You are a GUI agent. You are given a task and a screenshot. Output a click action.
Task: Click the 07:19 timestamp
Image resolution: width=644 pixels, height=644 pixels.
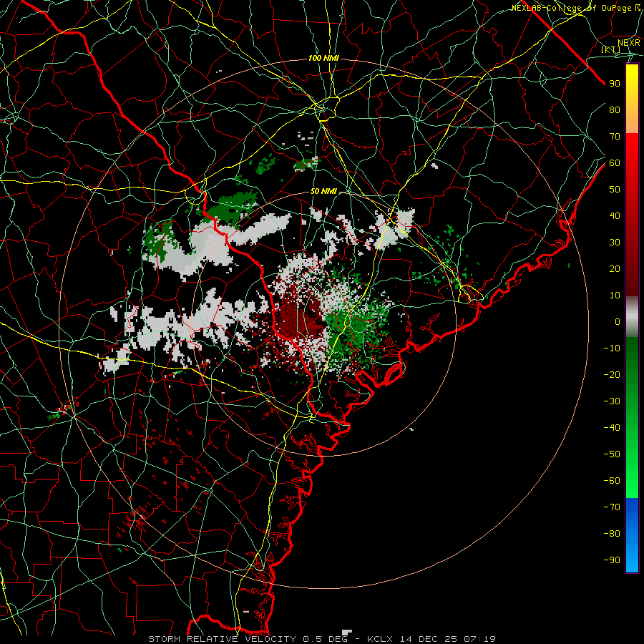point(479,639)
